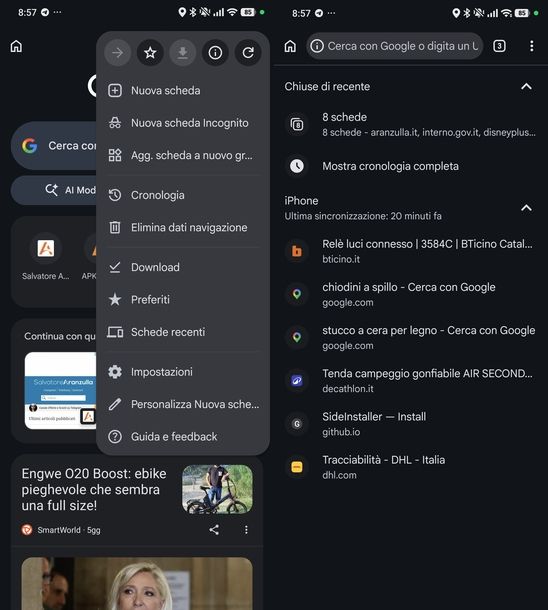The height and width of the screenshot is (610, 548).
Task: Open Schede recenti from the menu
Action: 183,332
